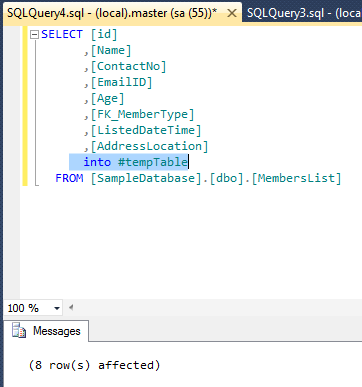Click the [ContactNo] column line
The height and width of the screenshot is (387, 362).
[x=125, y=66]
